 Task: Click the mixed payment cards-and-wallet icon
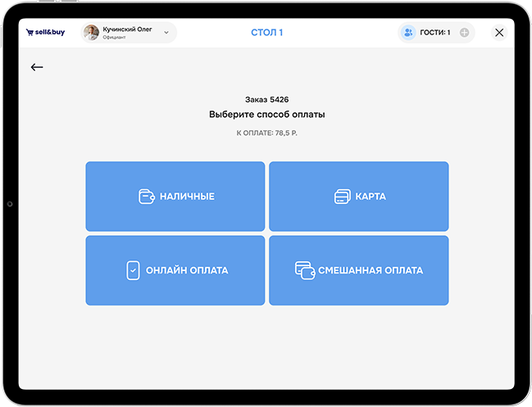click(x=305, y=270)
